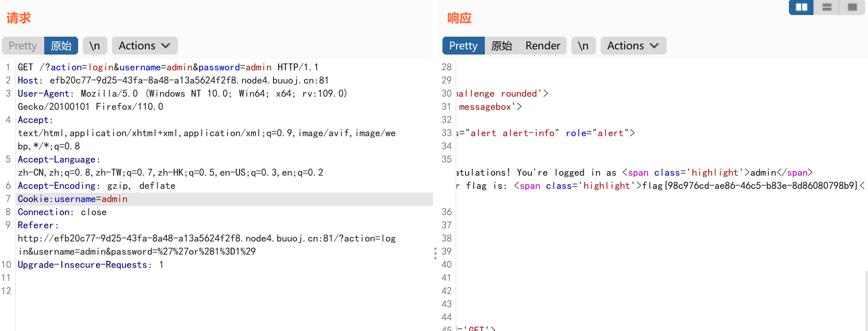Select single-pane tabbed layout icon
The image size is (868, 331).
[852, 7]
